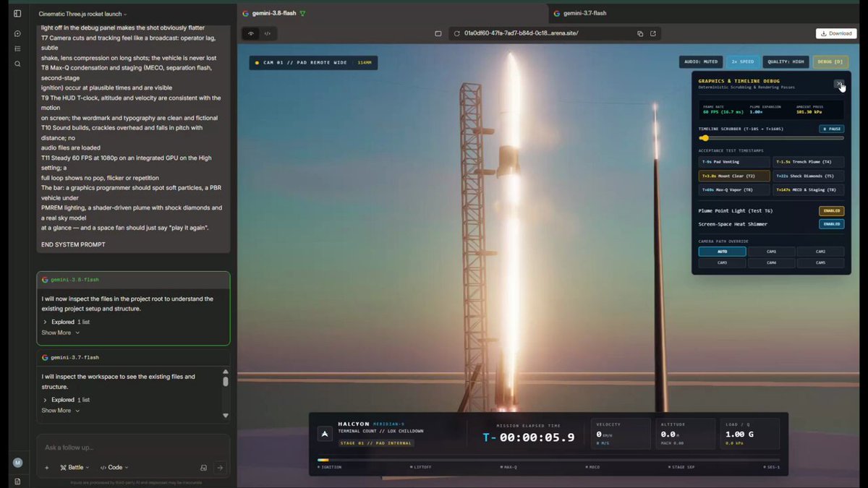This screenshot has height=488, width=868.
Task: Toggle QUALITY: HIGH setting
Action: point(786,61)
